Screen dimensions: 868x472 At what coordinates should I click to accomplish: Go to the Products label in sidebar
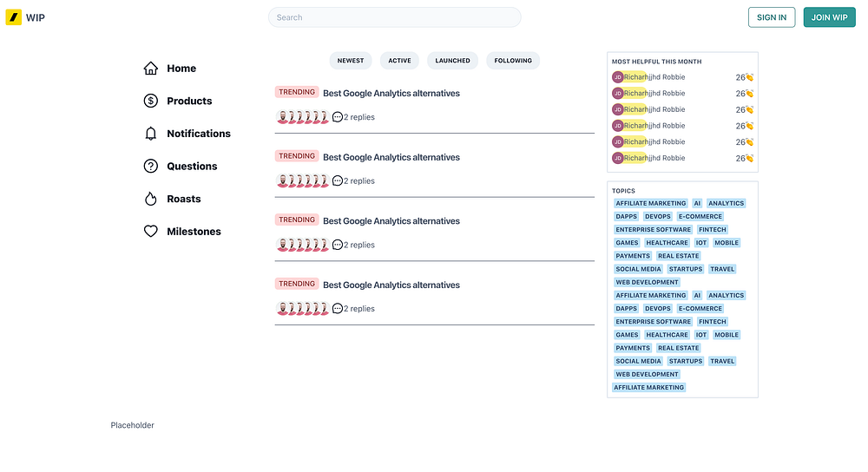click(x=189, y=101)
